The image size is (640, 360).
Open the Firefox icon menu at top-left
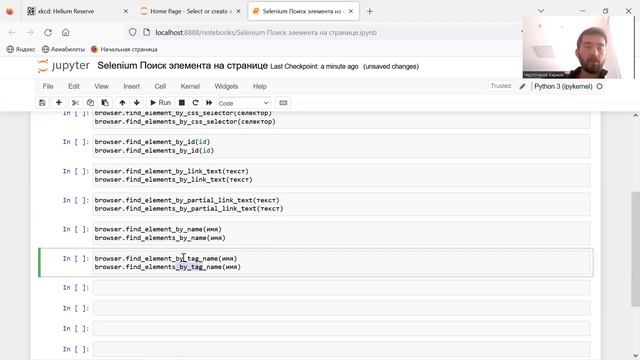tap(10, 11)
